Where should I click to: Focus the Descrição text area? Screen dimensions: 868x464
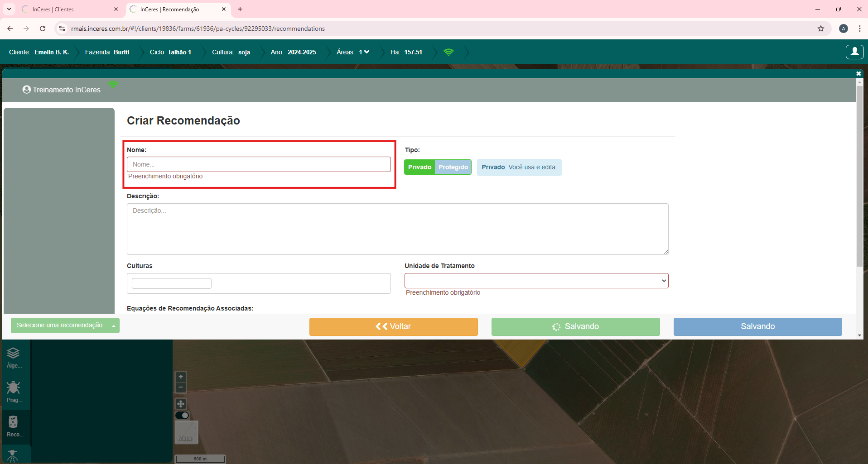tap(398, 229)
